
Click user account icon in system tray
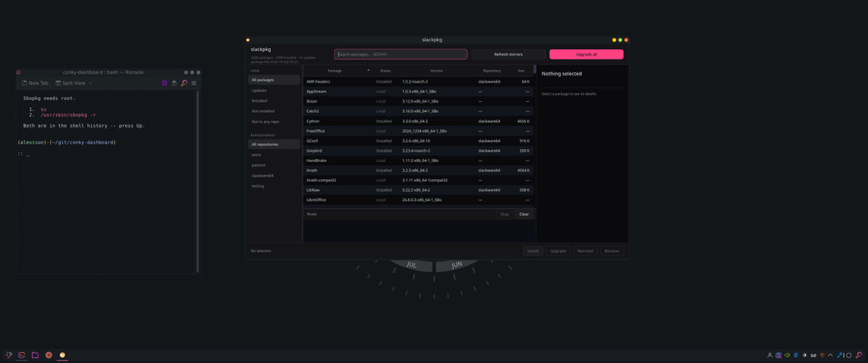pyautogui.click(x=770, y=355)
